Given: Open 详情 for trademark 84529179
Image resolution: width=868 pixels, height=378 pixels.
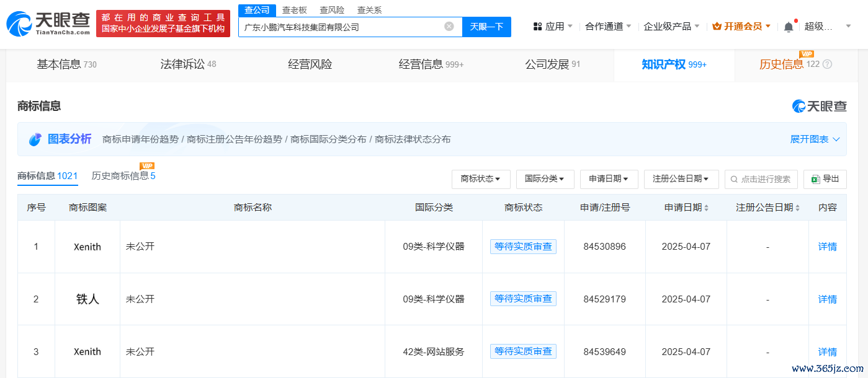Looking at the screenshot, I should [x=827, y=299].
